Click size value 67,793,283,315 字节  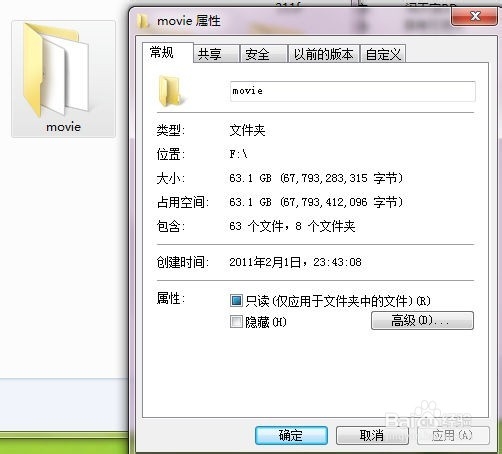[316, 178]
